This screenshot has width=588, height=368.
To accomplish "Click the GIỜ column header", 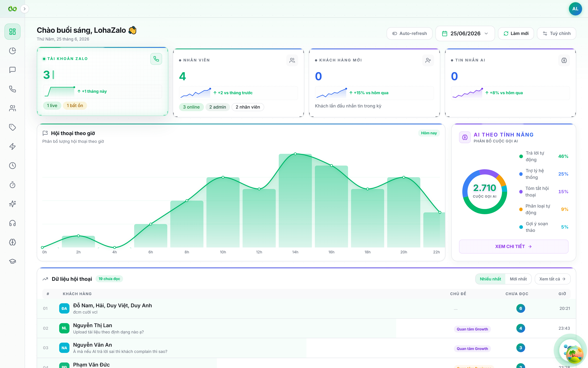I will tap(562, 294).
